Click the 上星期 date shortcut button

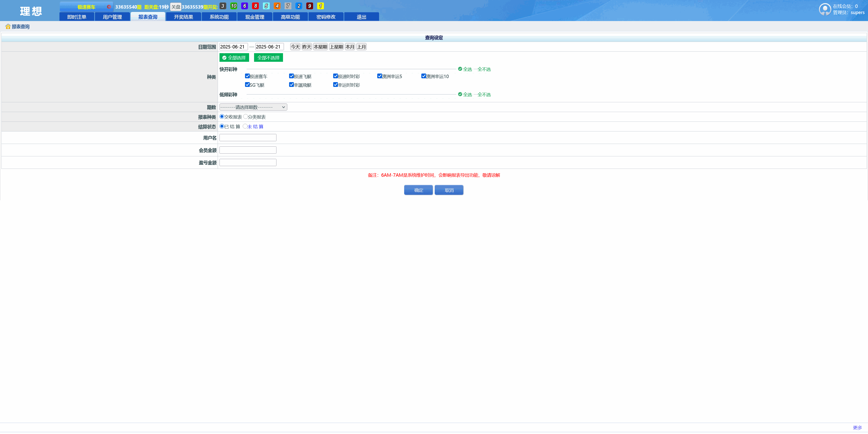(336, 47)
